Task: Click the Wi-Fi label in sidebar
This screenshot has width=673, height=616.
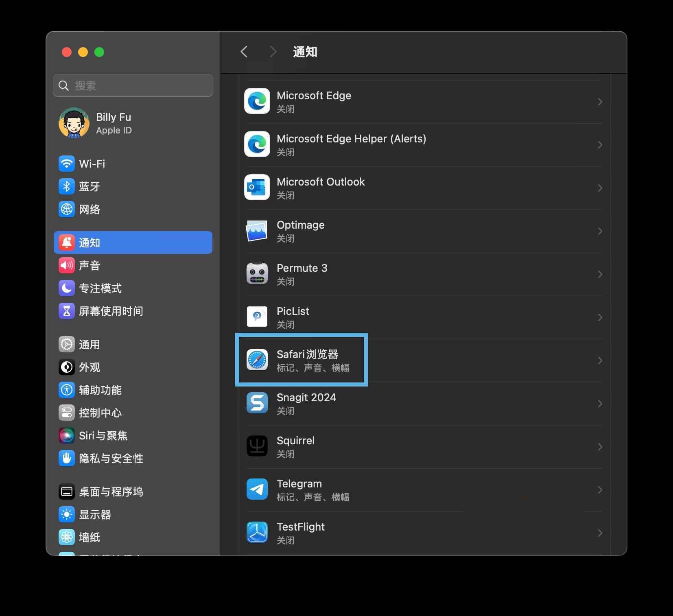Action: tap(92, 164)
